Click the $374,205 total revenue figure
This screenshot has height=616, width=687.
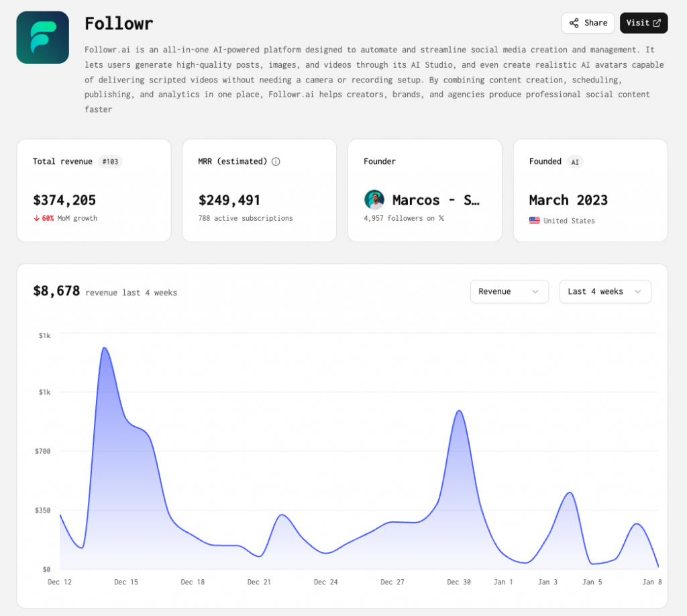(x=64, y=200)
